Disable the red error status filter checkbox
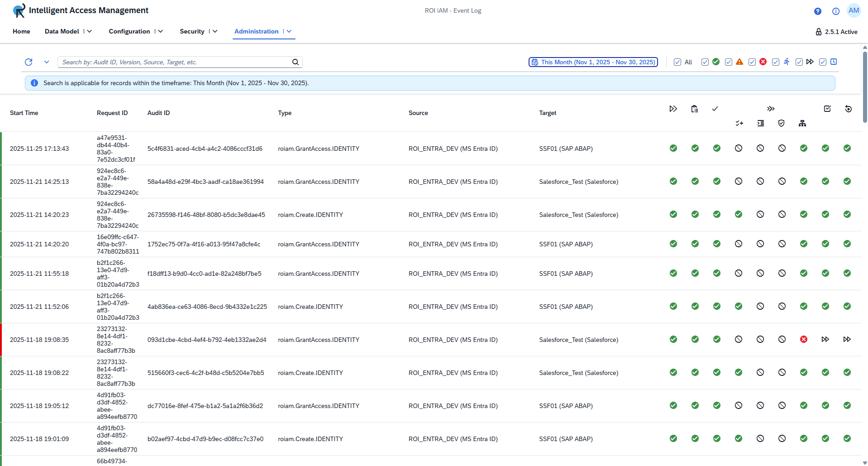Image resolution: width=868 pixels, height=466 pixels. pyautogui.click(x=752, y=62)
